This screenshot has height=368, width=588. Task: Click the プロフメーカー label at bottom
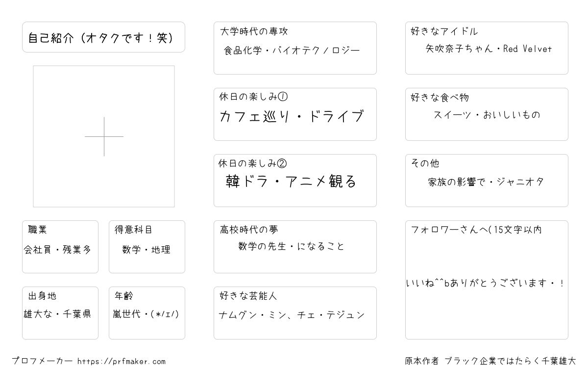43,362
